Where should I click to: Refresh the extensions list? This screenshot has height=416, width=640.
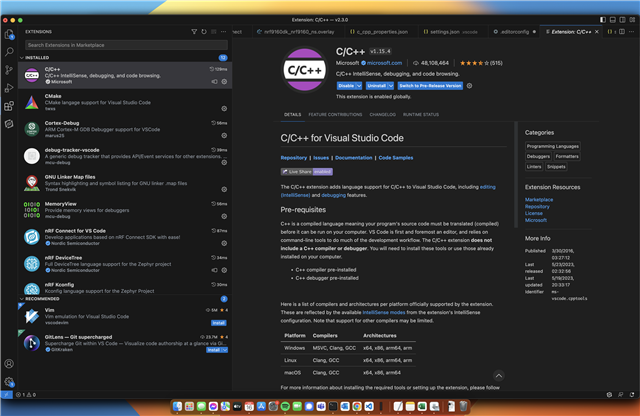click(x=204, y=31)
